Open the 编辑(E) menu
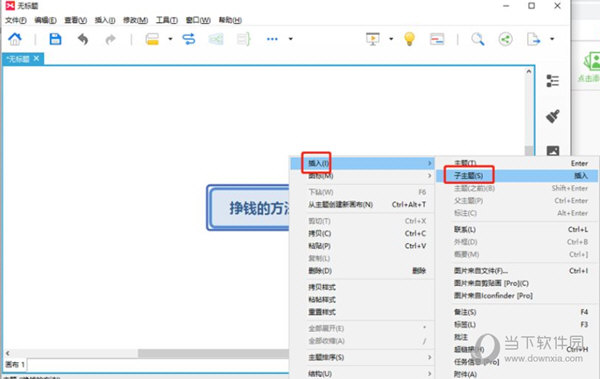 45,20
